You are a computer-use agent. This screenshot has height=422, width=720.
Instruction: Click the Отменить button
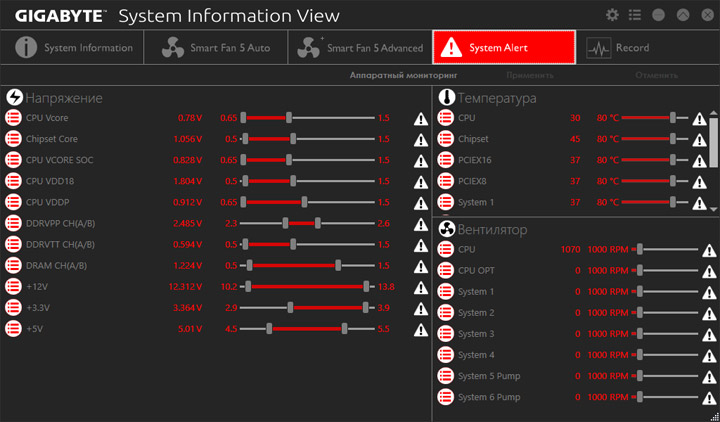657,75
